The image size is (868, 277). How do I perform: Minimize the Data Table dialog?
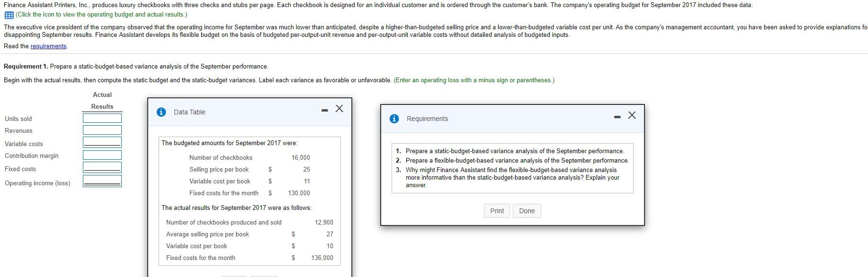(x=324, y=111)
